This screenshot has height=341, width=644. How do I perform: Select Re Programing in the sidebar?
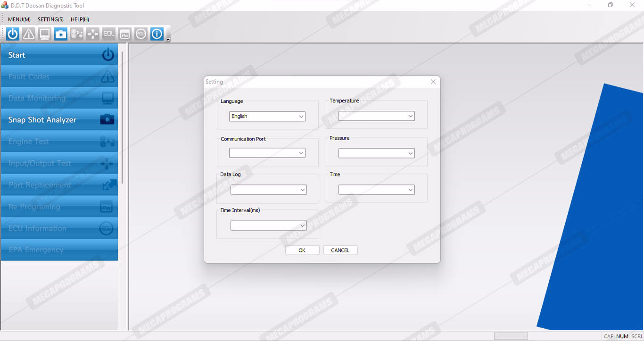pyautogui.click(x=59, y=207)
